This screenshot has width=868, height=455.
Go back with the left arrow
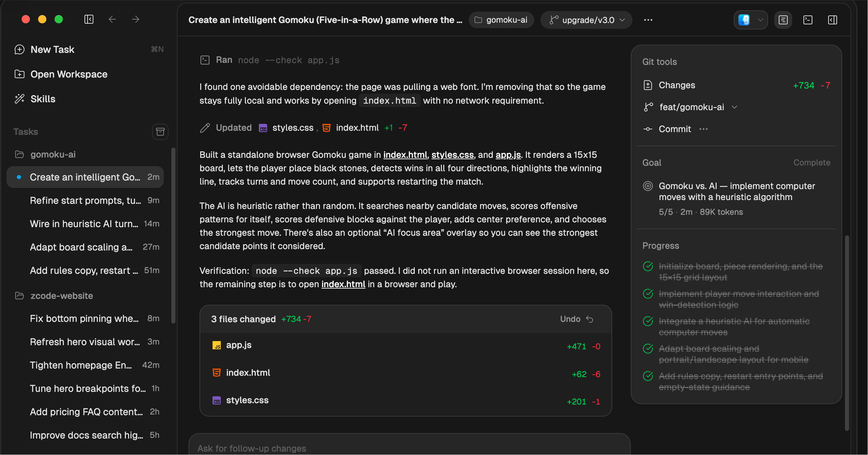(112, 19)
